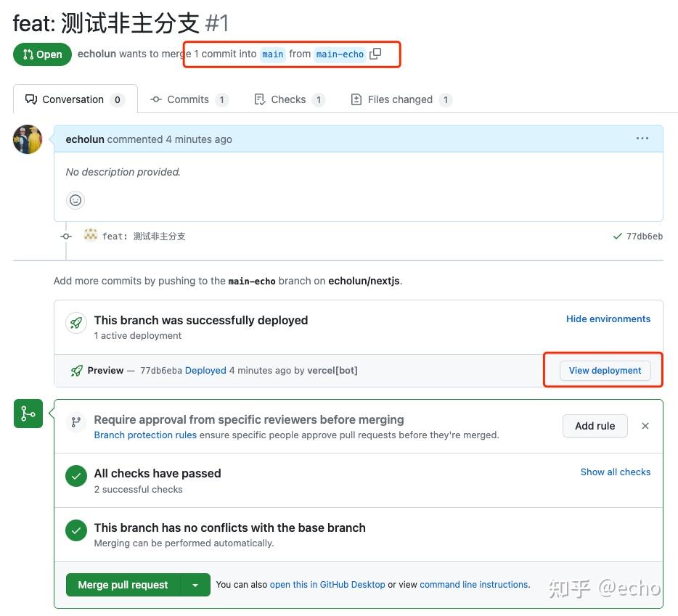Click the check circle on All checks have passed
The width and height of the screenshot is (678, 616).
[76, 476]
